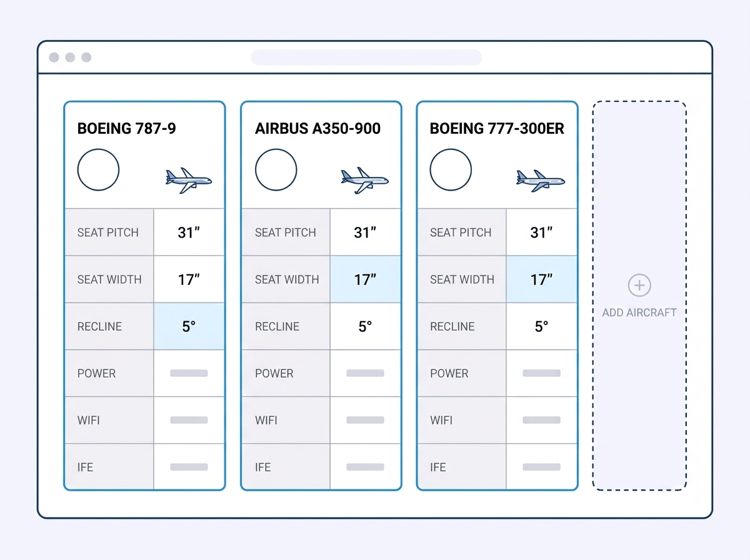Click IFE label in Airbus A350-900 card
750x560 pixels.
tap(263, 467)
